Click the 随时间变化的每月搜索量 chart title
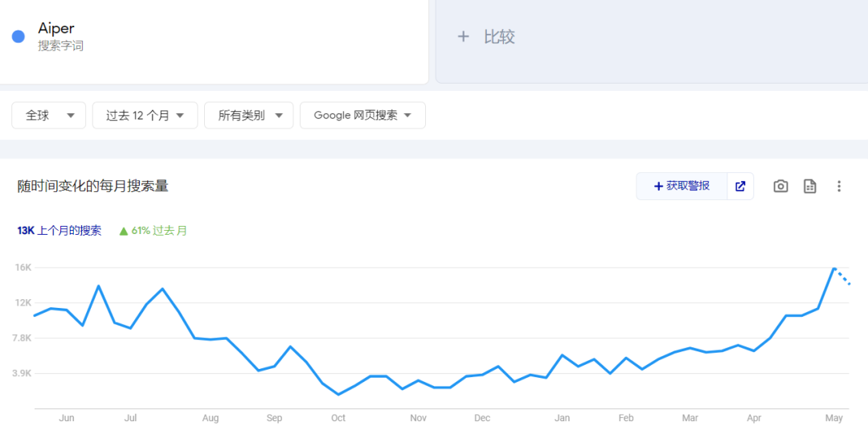 pos(93,187)
